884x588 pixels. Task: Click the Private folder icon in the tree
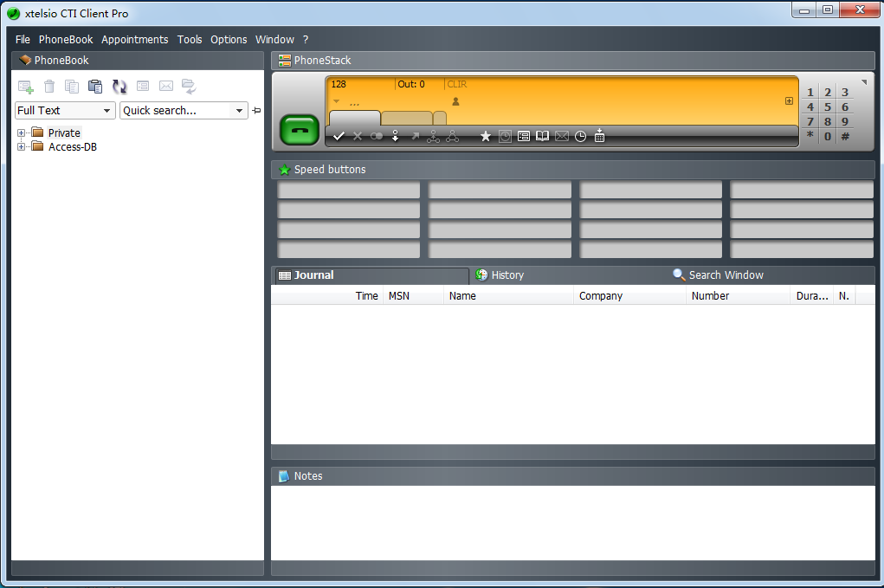(38, 132)
